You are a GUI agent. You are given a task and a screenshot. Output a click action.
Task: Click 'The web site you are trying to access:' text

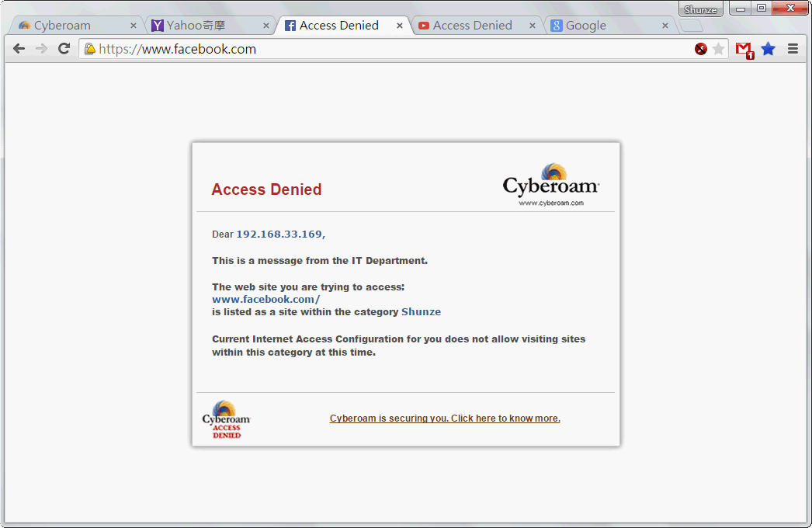(308, 287)
